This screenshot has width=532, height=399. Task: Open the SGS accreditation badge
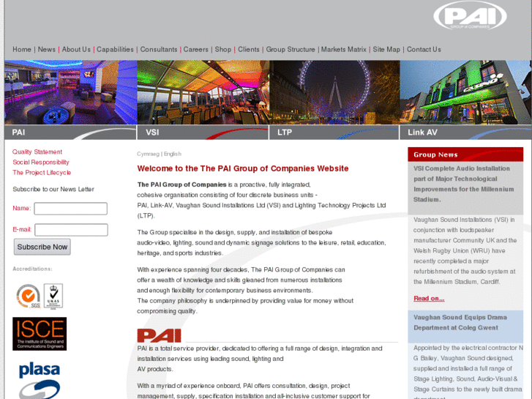click(x=29, y=297)
